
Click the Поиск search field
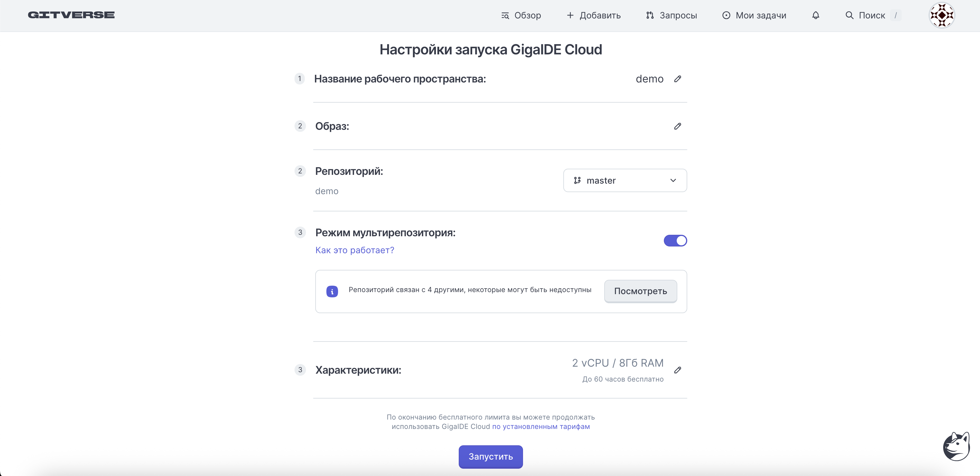(873, 15)
